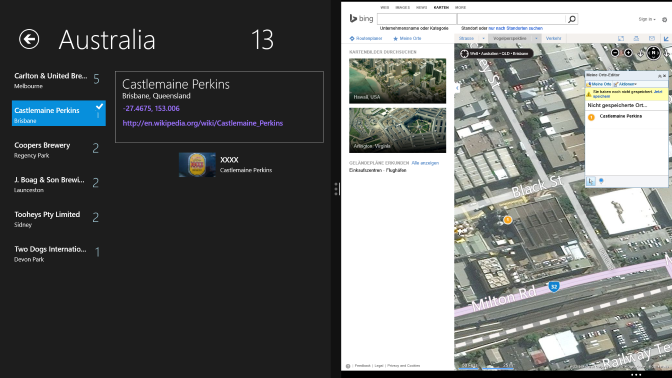Image resolution: width=672 pixels, height=378 pixels.
Task: Open the Aktionen dropdown in editor
Action: point(625,84)
